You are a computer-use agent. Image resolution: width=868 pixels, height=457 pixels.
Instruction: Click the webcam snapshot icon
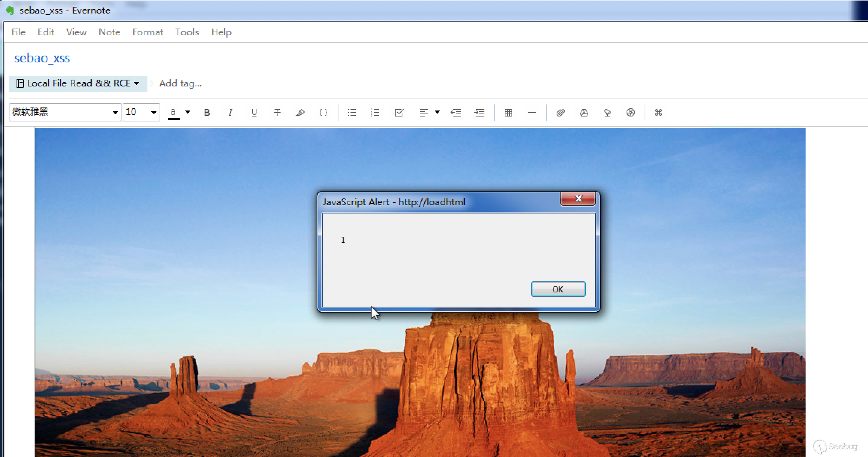631,112
